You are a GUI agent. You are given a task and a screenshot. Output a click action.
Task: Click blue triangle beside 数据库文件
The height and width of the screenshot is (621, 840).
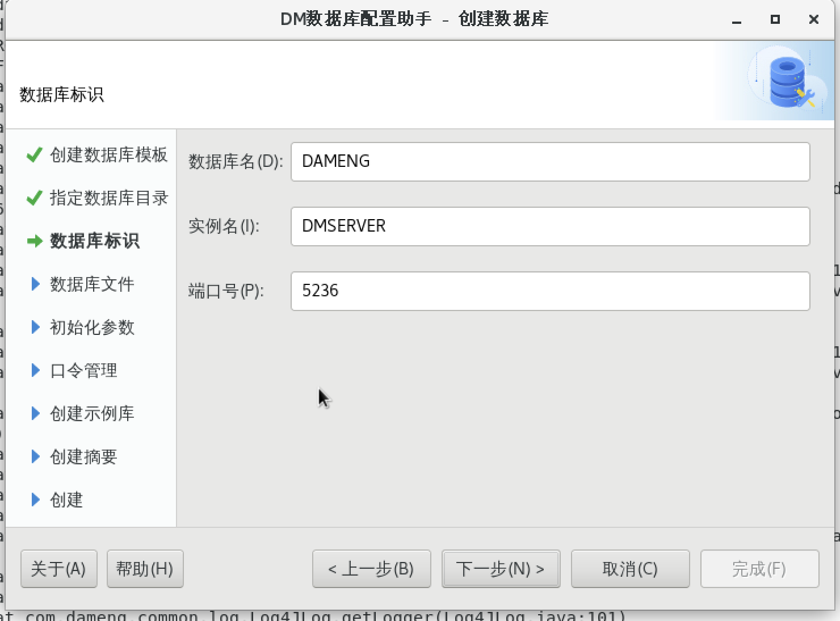pos(35,284)
